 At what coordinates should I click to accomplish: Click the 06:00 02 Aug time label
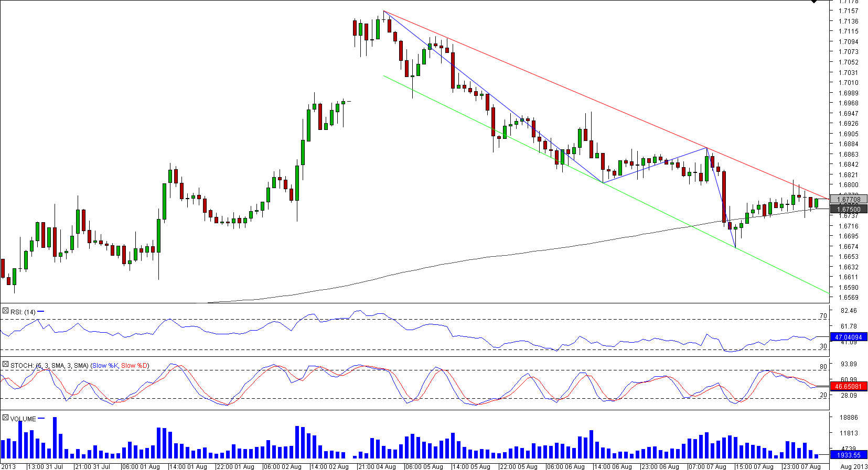pos(283,466)
